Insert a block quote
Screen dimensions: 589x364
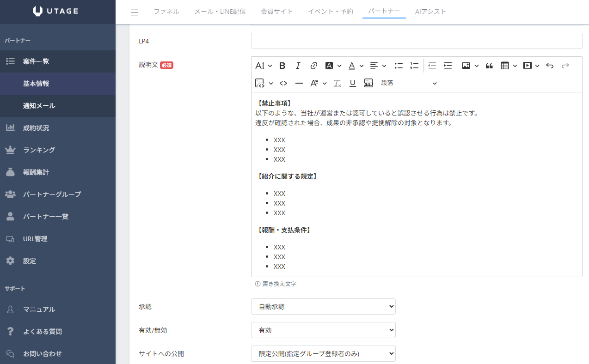[x=489, y=66]
